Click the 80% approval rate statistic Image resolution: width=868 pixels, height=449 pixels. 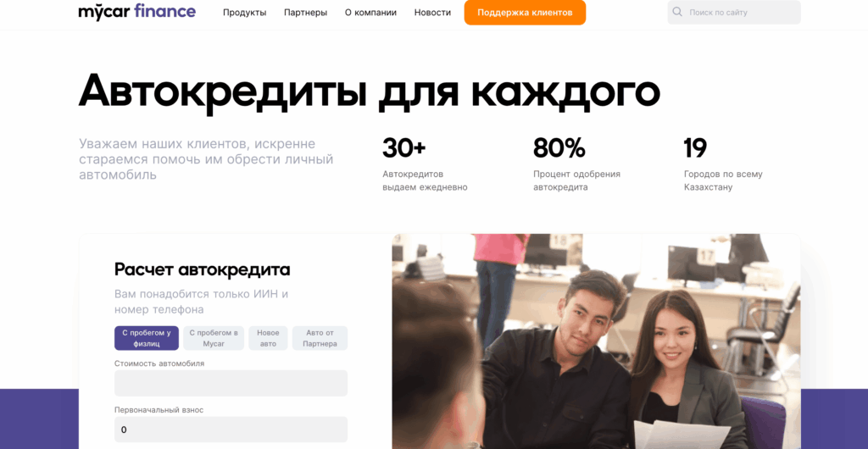tap(576, 165)
